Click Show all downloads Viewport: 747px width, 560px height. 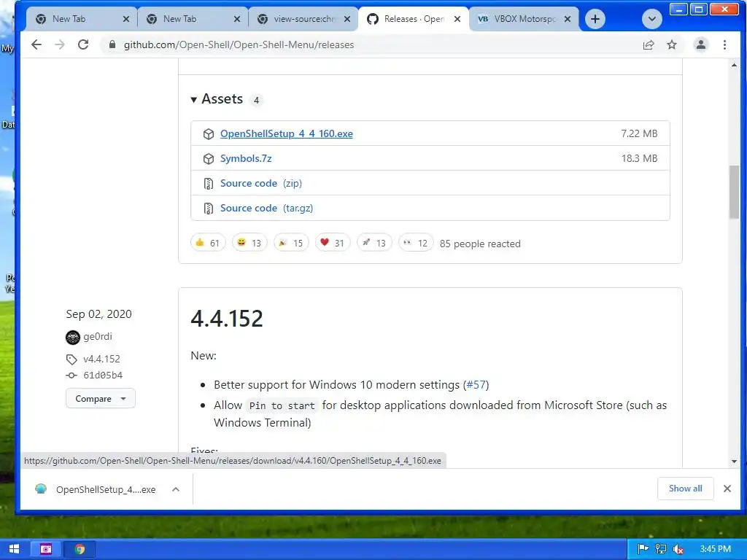[x=685, y=489]
